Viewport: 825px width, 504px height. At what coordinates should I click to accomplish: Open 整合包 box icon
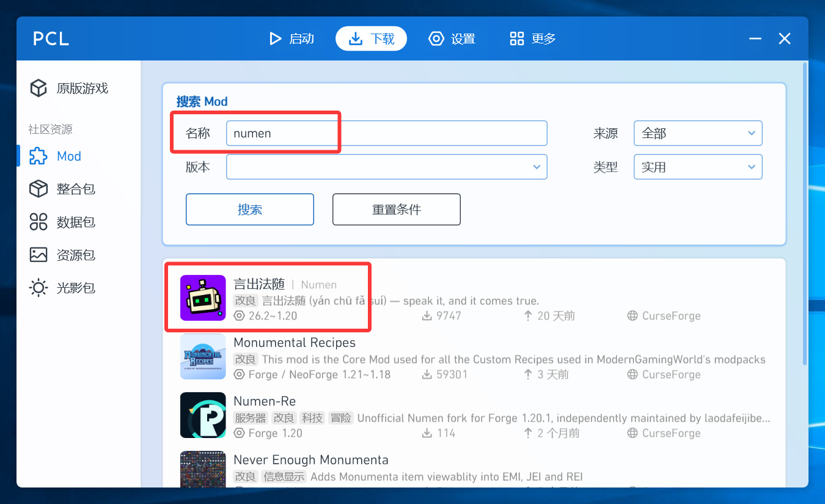[x=38, y=189]
